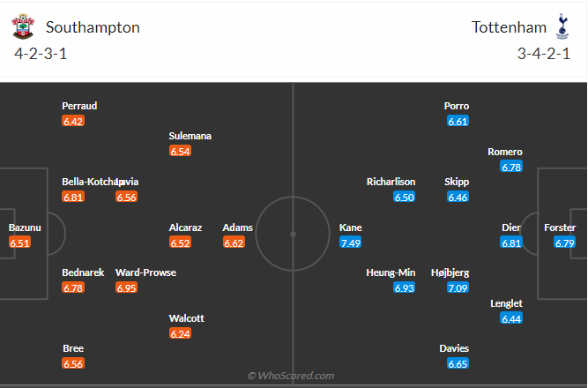
Task: Select Adams' 6.62 rating badge
Action: [234, 242]
